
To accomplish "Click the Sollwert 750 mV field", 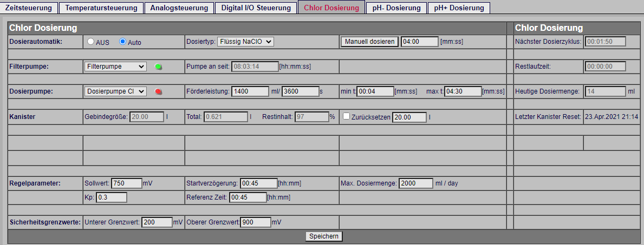I will point(127,183).
